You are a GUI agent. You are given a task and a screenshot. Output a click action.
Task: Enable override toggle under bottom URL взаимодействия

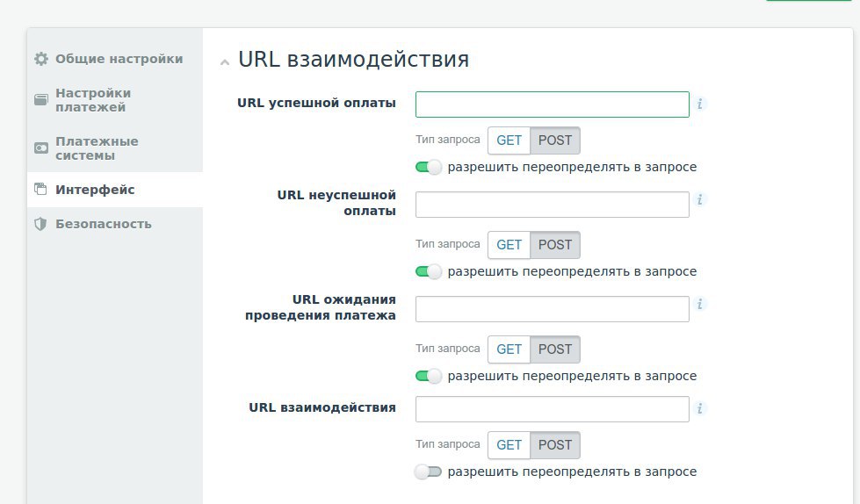(429, 472)
